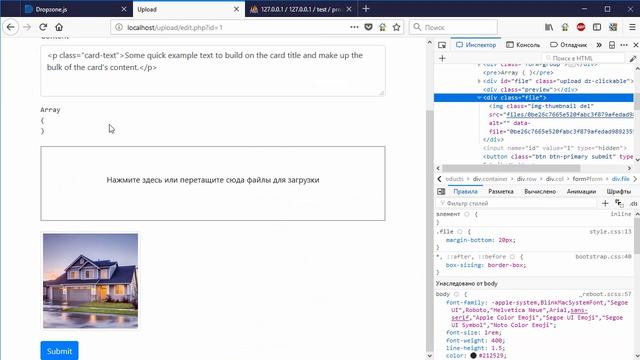
Task: Highlight elements matching the body selector
Action: pos(456,294)
